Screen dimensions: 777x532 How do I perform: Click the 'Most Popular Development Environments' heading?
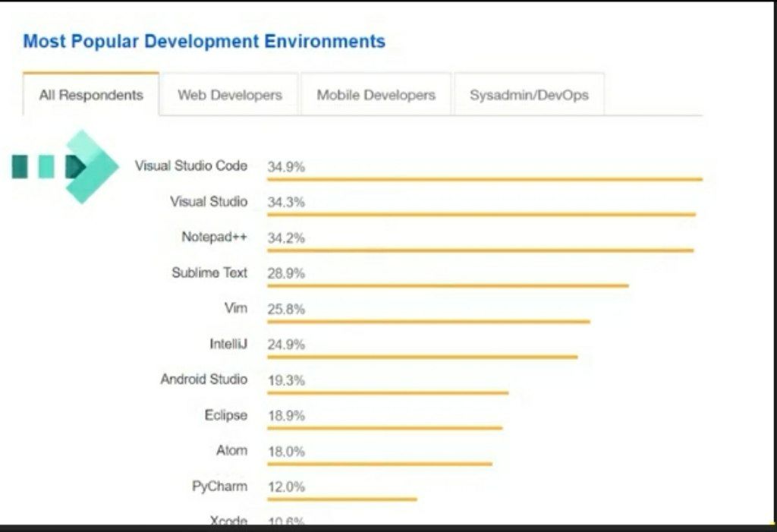(x=204, y=41)
